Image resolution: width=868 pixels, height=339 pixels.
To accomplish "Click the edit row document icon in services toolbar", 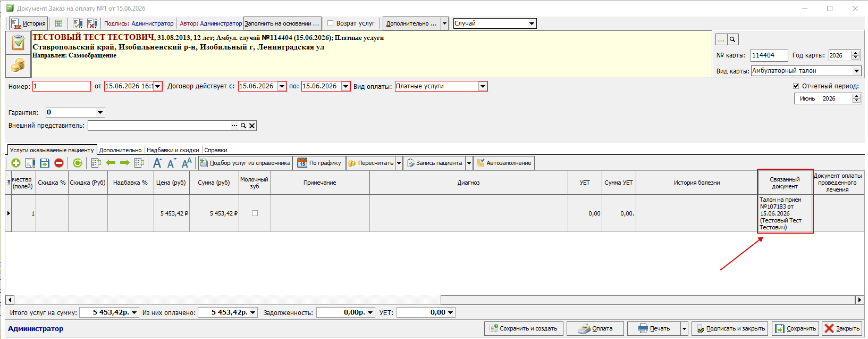I will point(30,163).
